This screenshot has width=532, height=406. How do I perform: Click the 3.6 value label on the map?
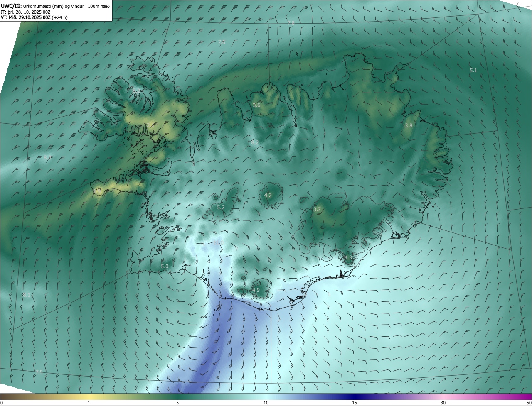(256, 105)
